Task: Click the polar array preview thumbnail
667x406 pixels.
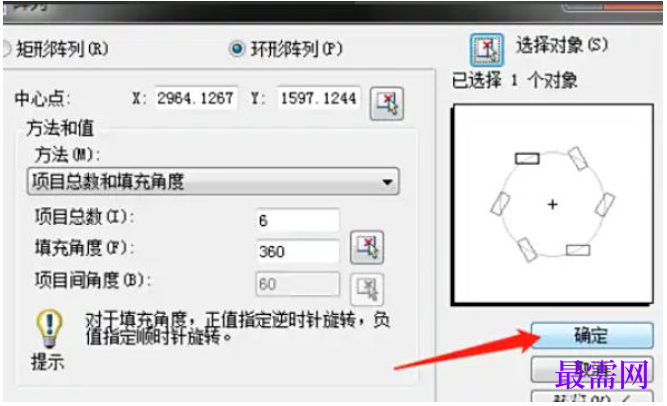Action: tap(553, 205)
